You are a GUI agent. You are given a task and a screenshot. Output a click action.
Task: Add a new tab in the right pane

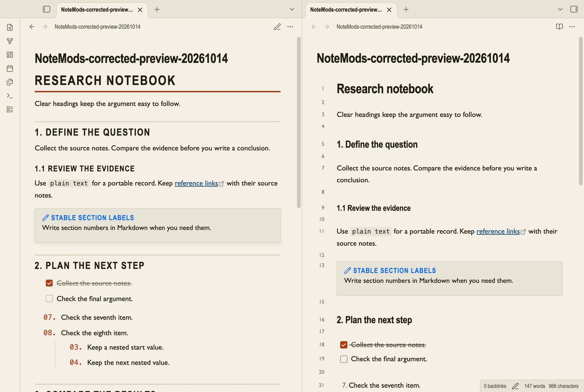406,9
